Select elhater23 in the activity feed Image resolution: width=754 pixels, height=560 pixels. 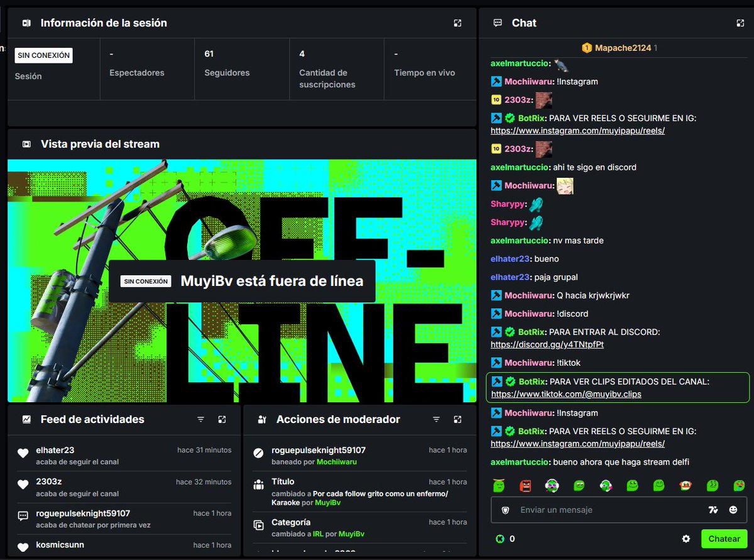tap(55, 450)
